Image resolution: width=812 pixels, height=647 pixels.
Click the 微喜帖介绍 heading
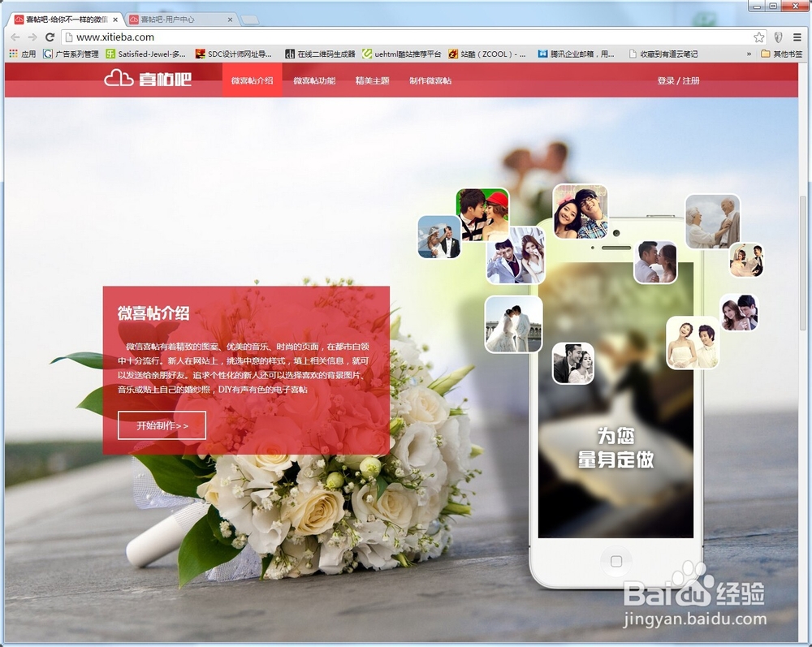click(153, 313)
